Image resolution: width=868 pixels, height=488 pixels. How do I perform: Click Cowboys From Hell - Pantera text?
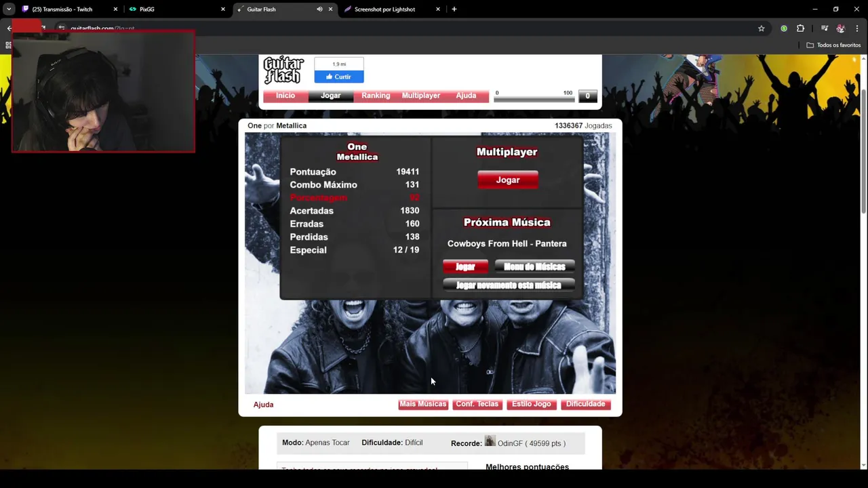pyautogui.click(x=507, y=243)
